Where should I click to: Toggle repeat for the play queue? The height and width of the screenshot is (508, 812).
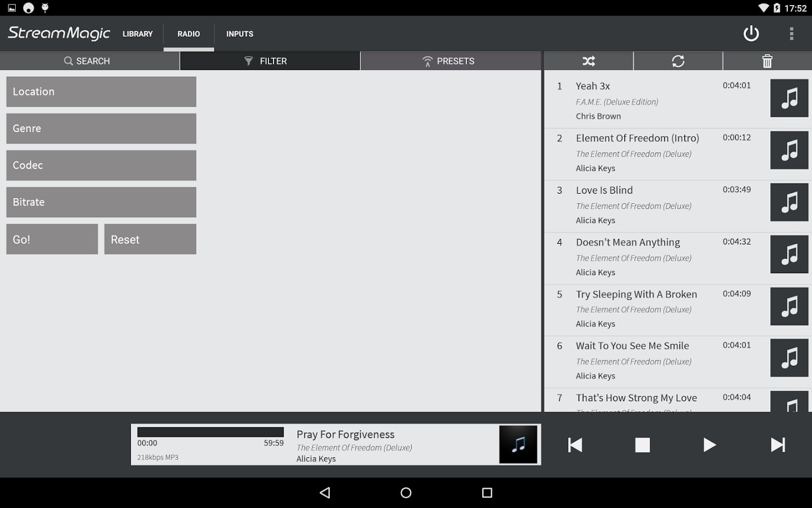678,61
